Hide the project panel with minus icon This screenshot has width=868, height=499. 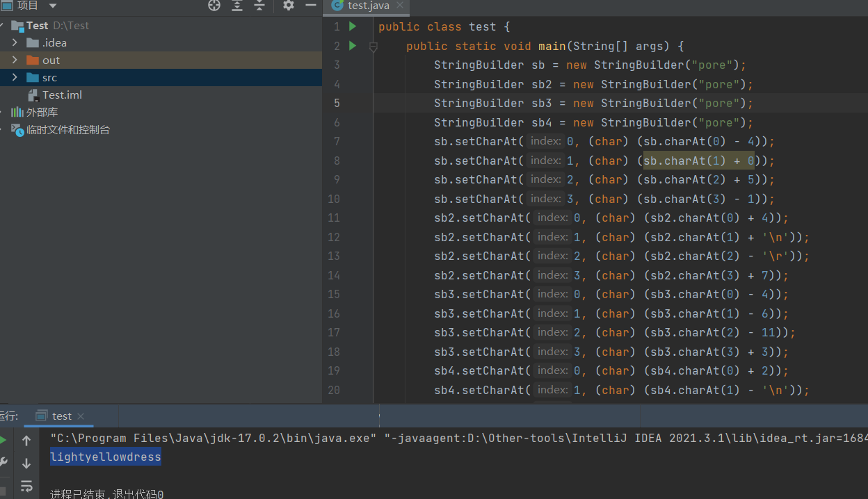[x=311, y=6]
